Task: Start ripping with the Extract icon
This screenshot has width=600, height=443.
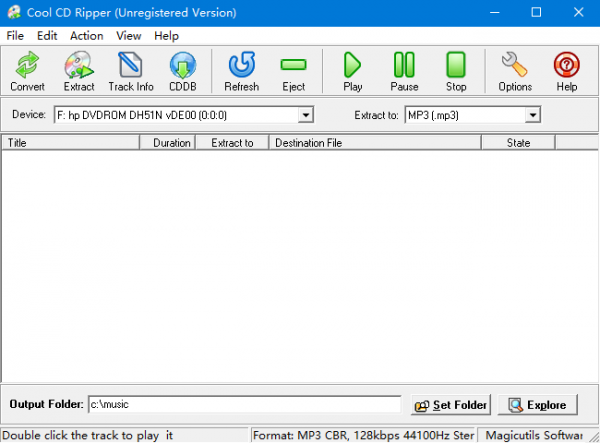Action: point(79,71)
